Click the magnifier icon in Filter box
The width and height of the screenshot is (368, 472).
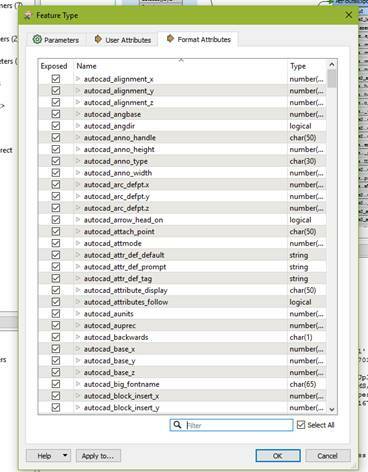(x=177, y=425)
